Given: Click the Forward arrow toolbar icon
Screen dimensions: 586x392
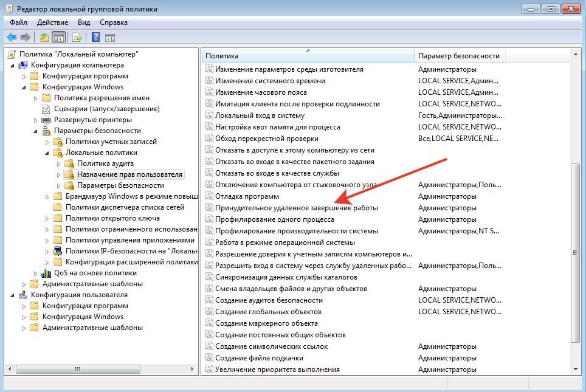Looking at the screenshot, I should click(26, 37).
